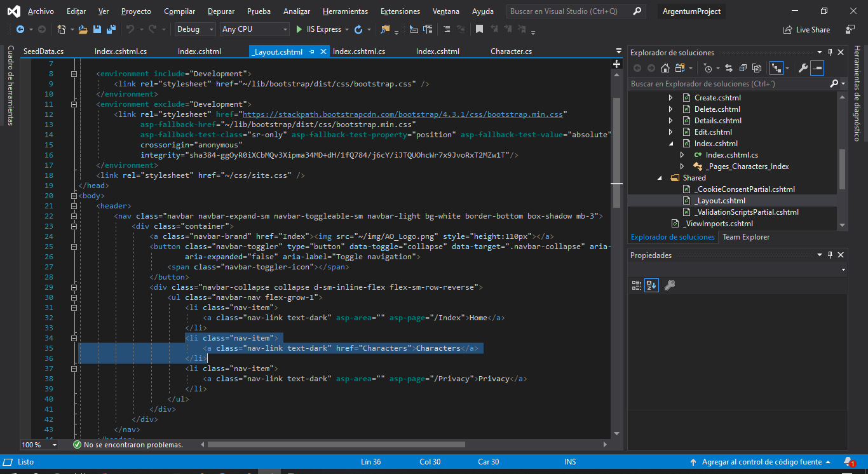Toggle the bookmark icon in the toolbar

[479, 29]
